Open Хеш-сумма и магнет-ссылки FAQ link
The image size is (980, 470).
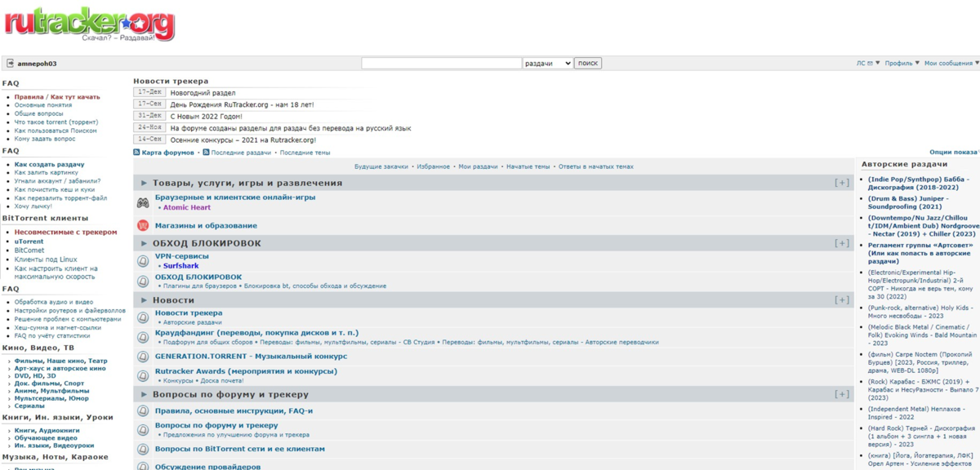point(57,327)
